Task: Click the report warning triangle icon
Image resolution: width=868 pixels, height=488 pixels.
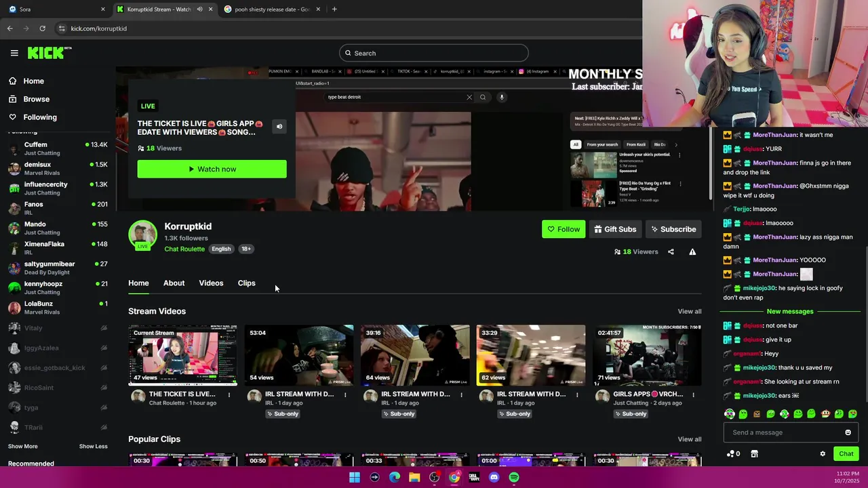Action: pyautogui.click(x=692, y=252)
